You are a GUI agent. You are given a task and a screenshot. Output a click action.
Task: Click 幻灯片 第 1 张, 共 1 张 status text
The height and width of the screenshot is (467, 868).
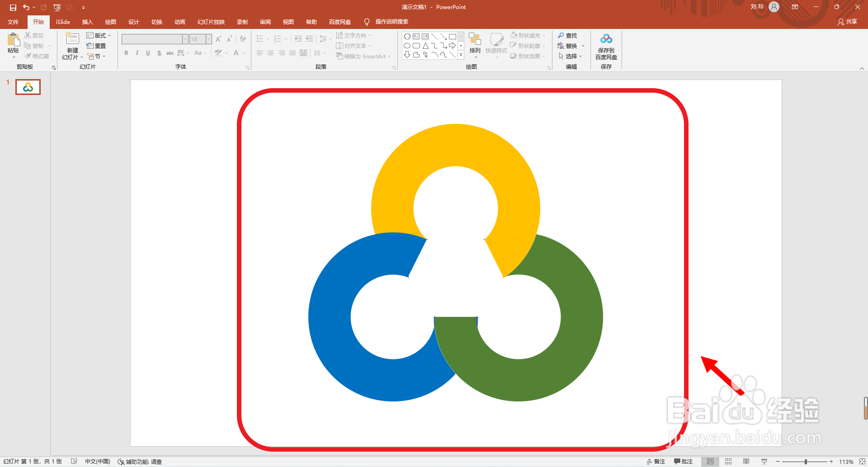33,462
